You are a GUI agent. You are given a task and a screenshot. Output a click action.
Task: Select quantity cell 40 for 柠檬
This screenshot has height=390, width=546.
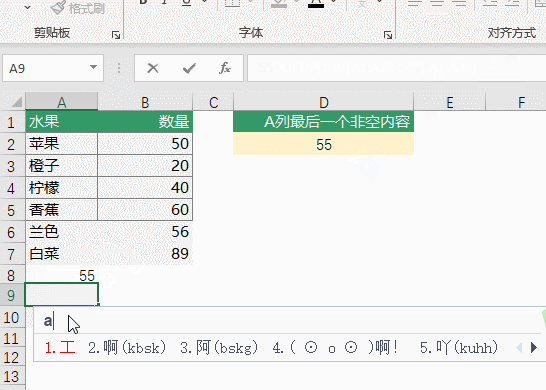click(145, 188)
